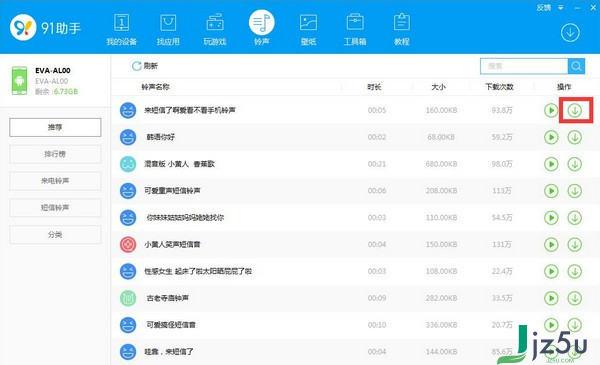
Task: Download the 小黄人笑声短信音 ringtone
Action: [574, 244]
